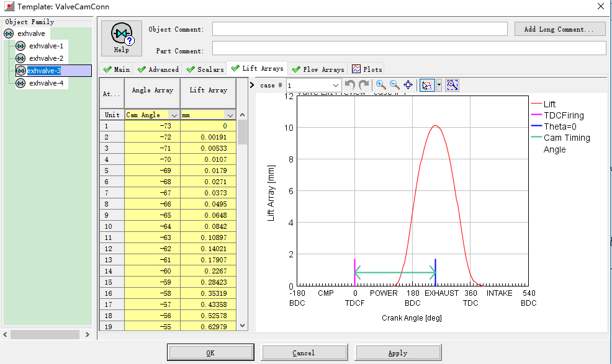Click the pan/move plot icon

click(408, 85)
